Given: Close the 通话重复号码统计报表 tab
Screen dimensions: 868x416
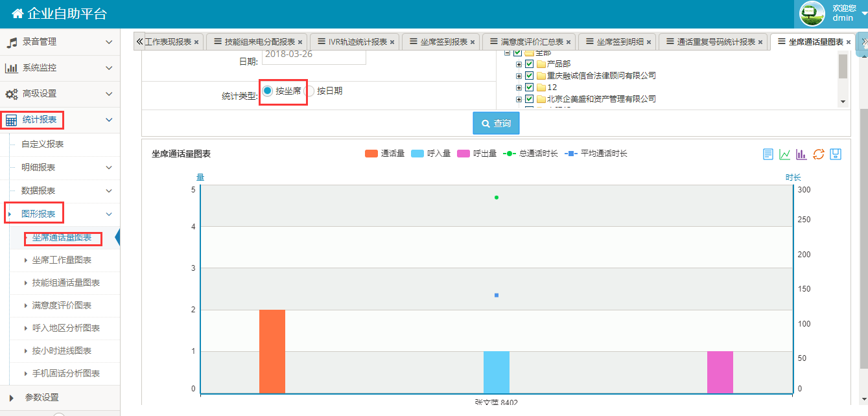Looking at the screenshot, I should click(760, 42).
